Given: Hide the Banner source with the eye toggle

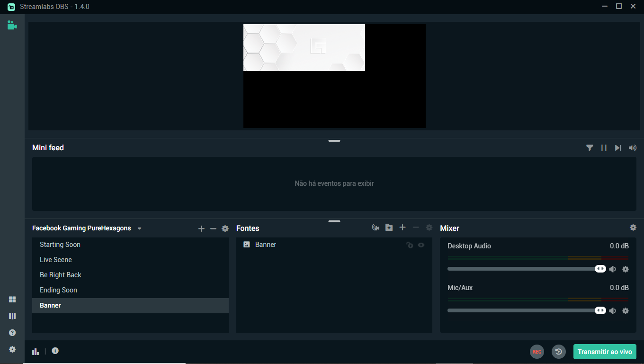Looking at the screenshot, I should (421, 245).
